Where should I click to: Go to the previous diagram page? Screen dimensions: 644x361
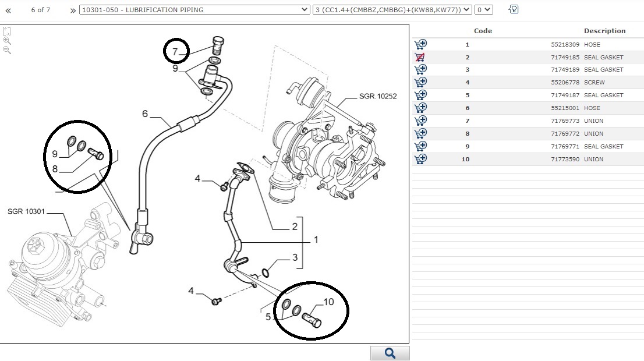coord(8,10)
